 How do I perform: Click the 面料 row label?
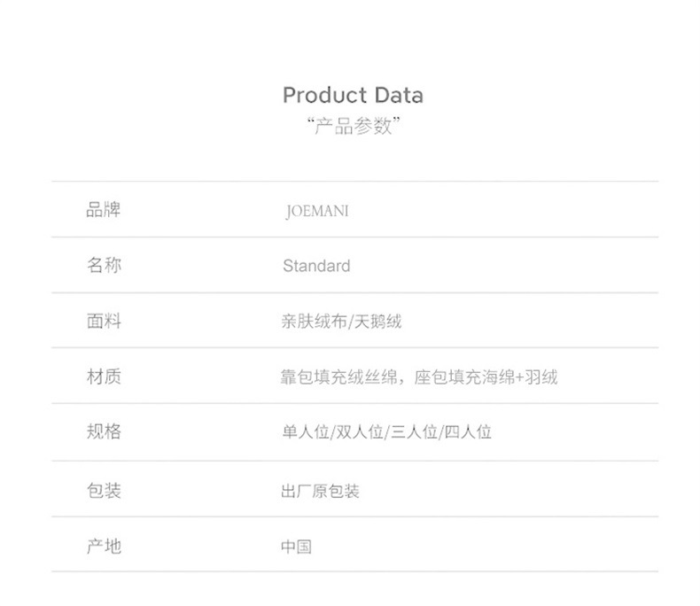tap(104, 321)
